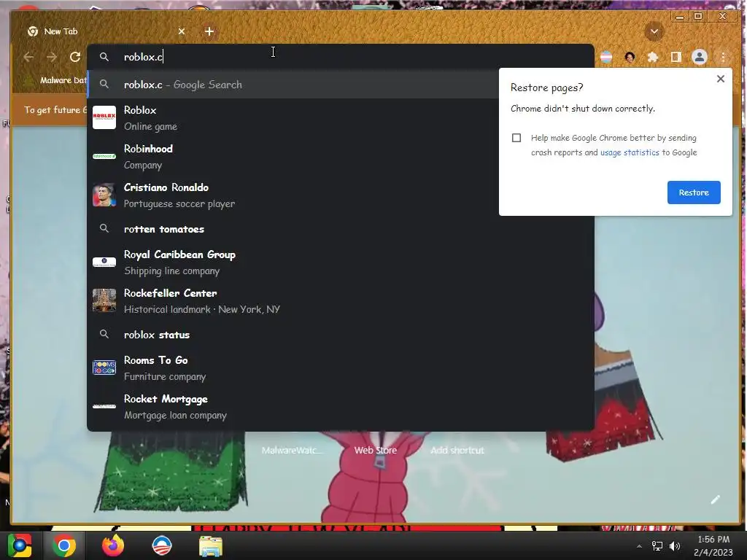Open File Explorer from the taskbar
The width and height of the screenshot is (747, 560).
coord(211,546)
